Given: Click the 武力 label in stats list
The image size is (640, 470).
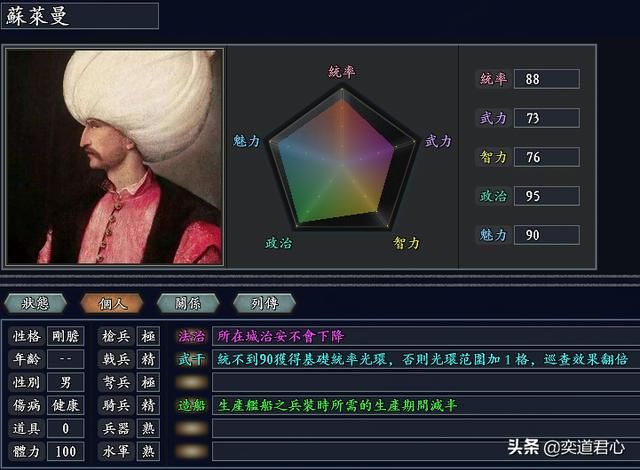Looking at the screenshot, I should point(493,118).
